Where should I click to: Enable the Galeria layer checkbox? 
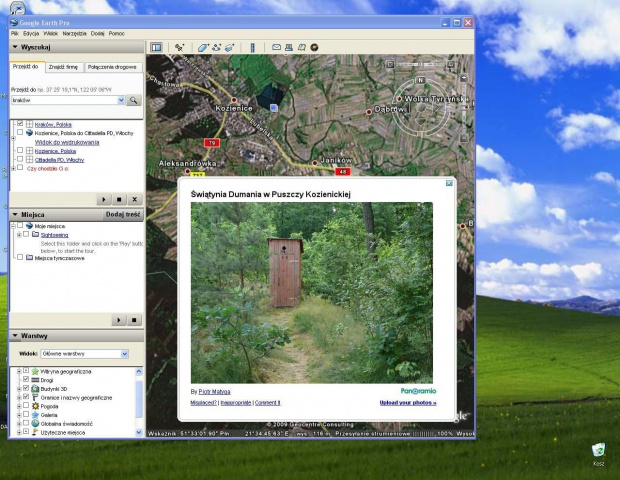pyautogui.click(x=26, y=414)
